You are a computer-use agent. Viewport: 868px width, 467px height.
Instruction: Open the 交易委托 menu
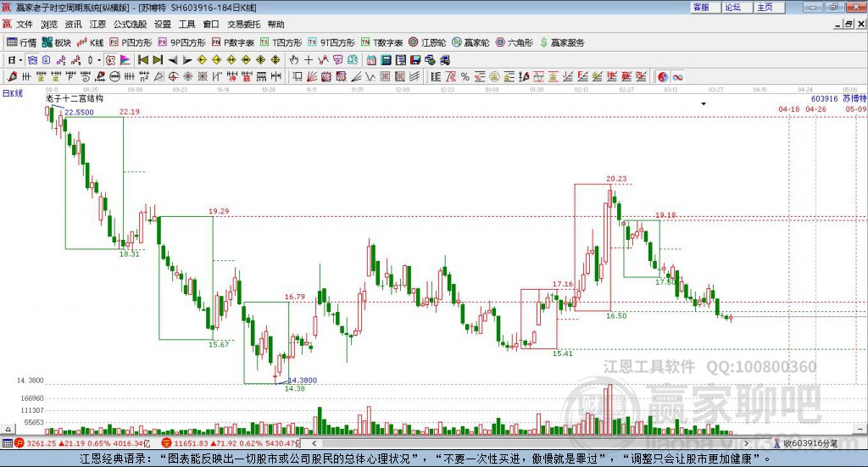pyautogui.click(x=243, y=25)
